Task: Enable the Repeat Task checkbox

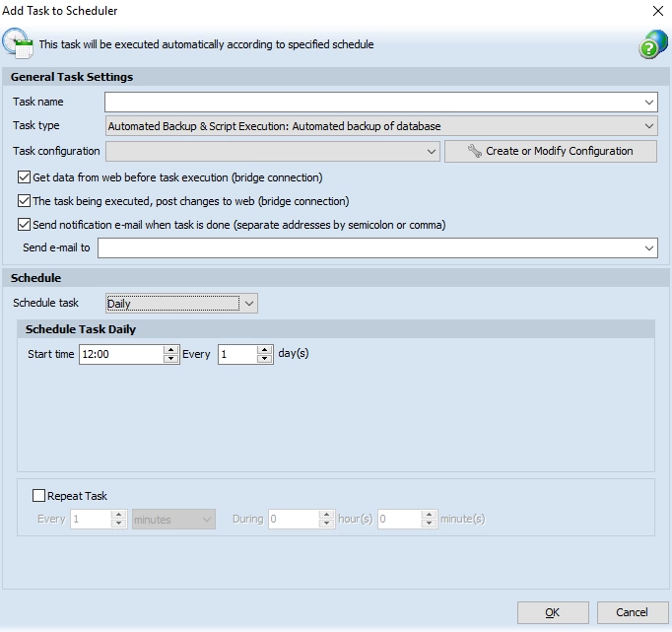Action: 38,496
